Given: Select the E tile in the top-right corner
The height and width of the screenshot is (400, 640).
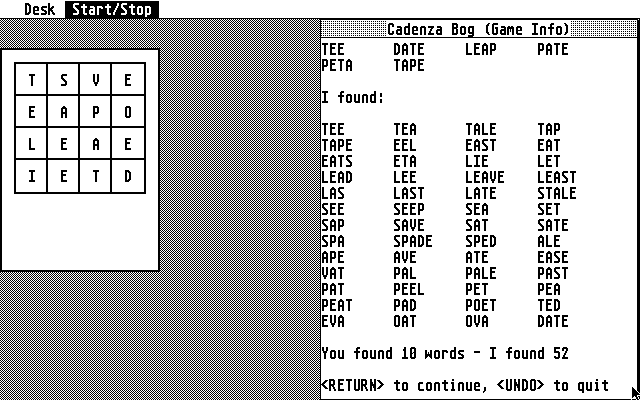Looking at the screenshot, I should click(128, 81).
